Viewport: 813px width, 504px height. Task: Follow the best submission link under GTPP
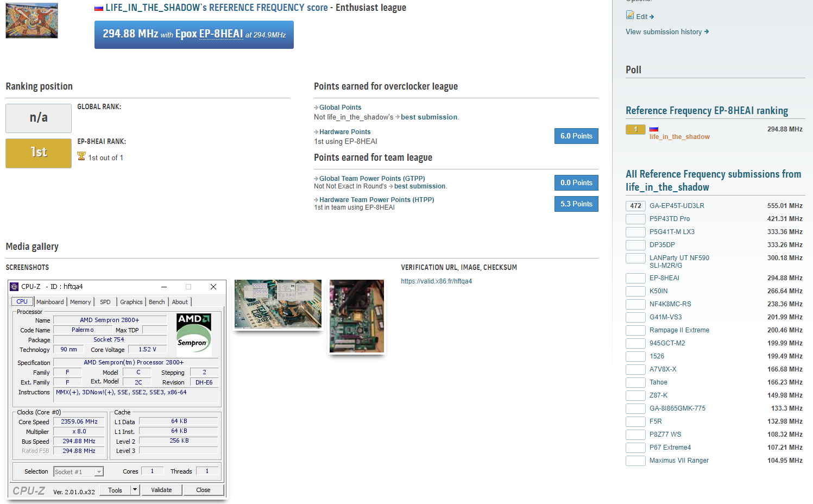(x=420, y=186)
